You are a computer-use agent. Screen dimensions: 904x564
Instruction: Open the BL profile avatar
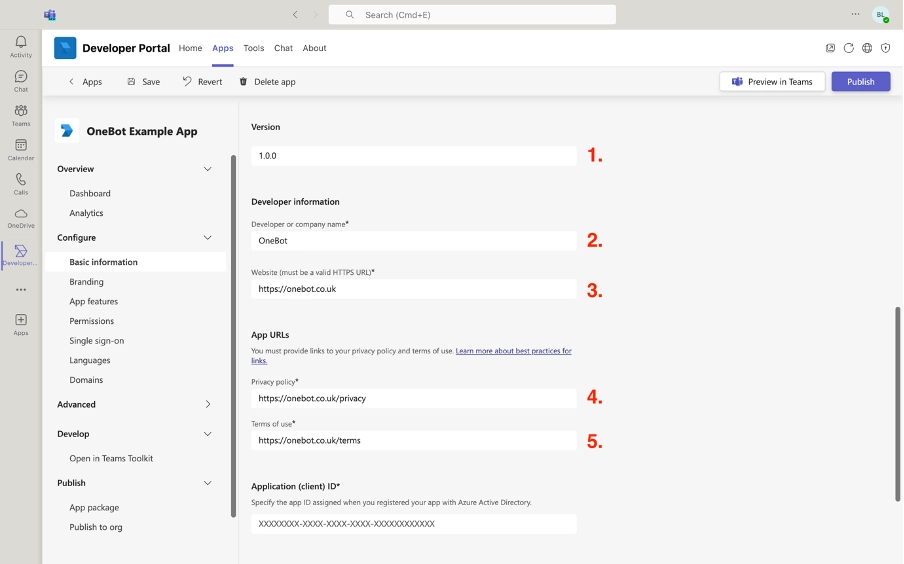click(880, 15)
